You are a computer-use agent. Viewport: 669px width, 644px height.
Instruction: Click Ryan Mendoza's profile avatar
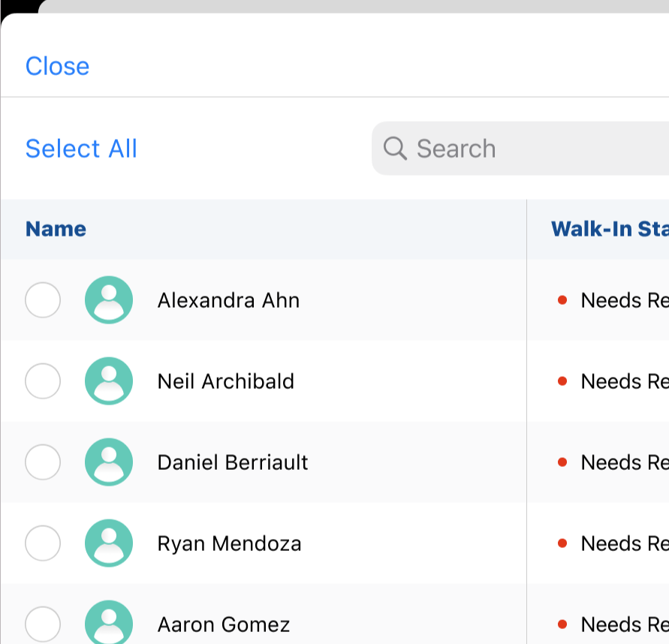coord(109,543)
